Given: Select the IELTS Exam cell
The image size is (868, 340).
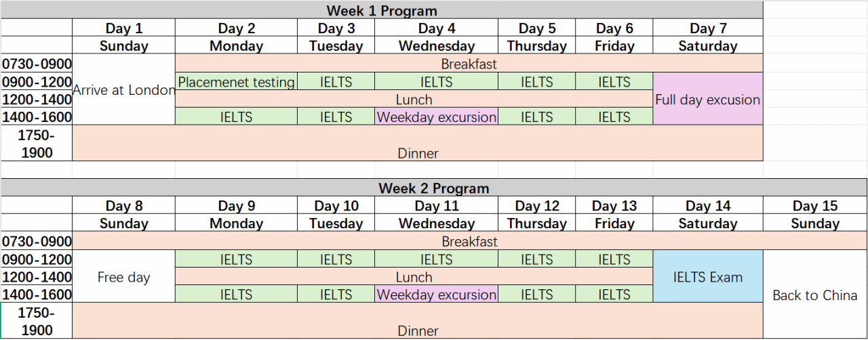Looking at the screenshot, I should 708,277.
